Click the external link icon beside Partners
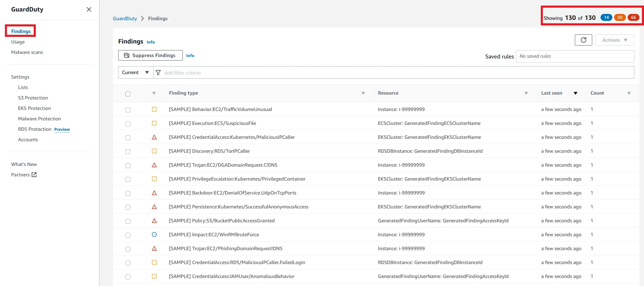This screenshot has width=644, height=286. point(34,175)
